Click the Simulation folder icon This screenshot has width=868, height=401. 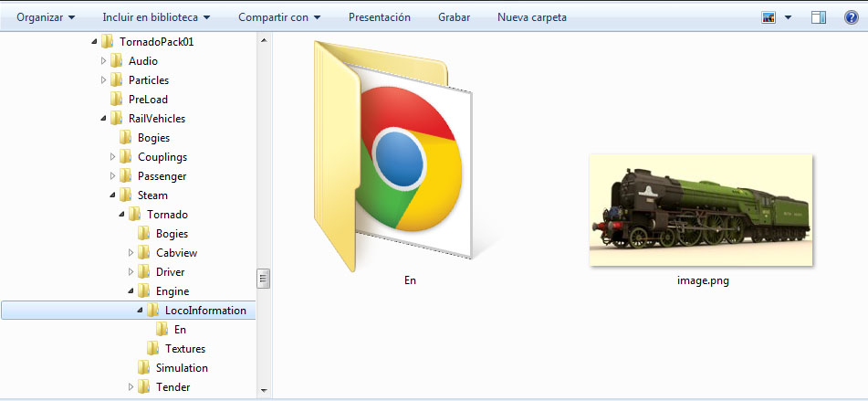click(x=143, y=368)
